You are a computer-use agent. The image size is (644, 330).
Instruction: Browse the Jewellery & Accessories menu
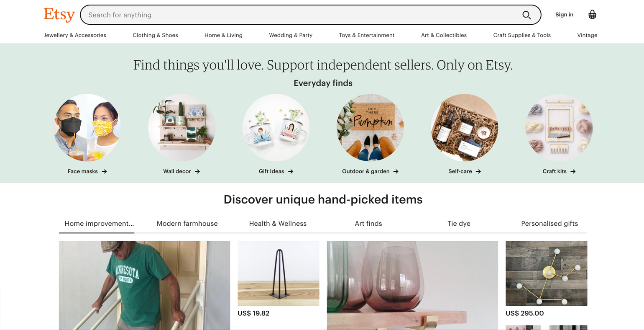(x=75, y=35)
